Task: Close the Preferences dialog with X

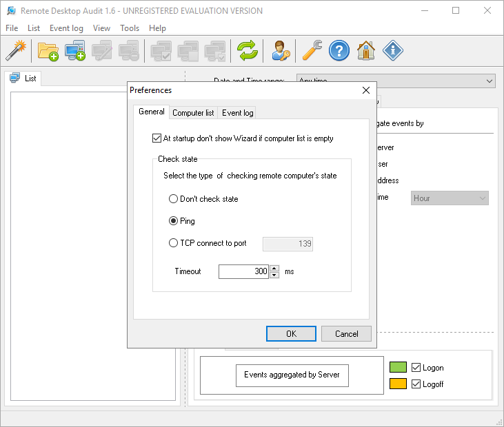Action: pyautogui.click(x=366, y=90)
